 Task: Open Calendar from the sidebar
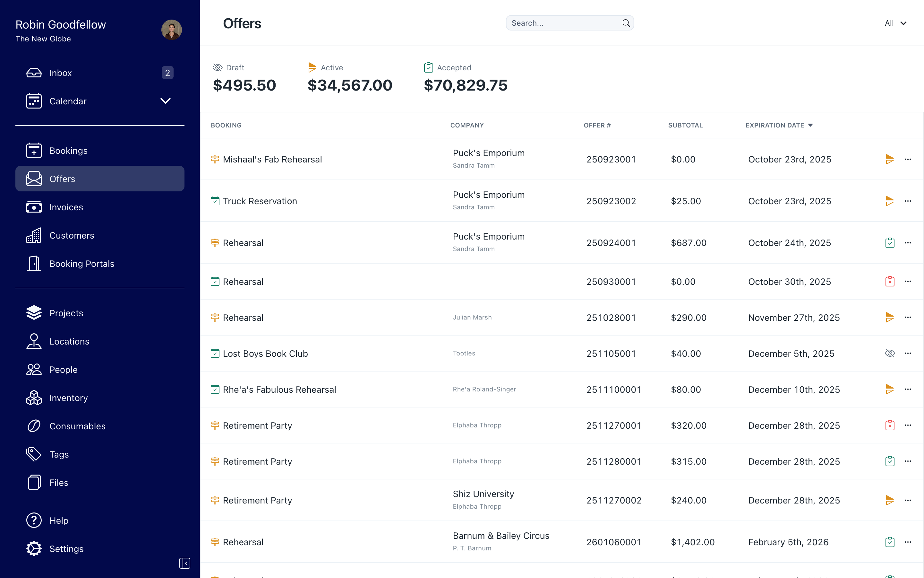point(68,101)
